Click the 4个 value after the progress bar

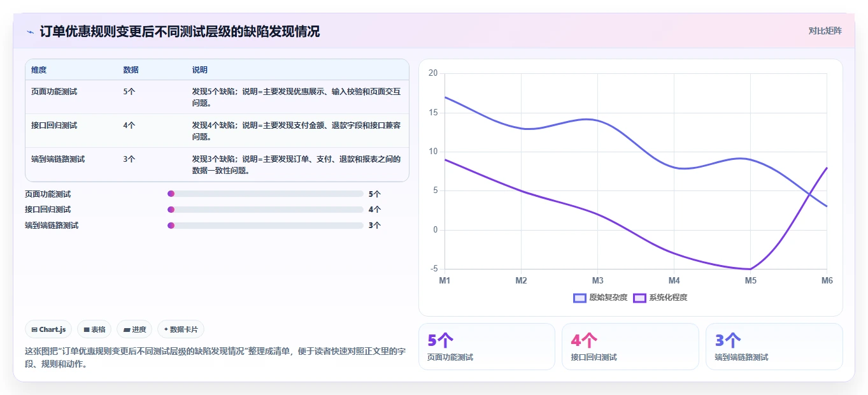(374, 210)
